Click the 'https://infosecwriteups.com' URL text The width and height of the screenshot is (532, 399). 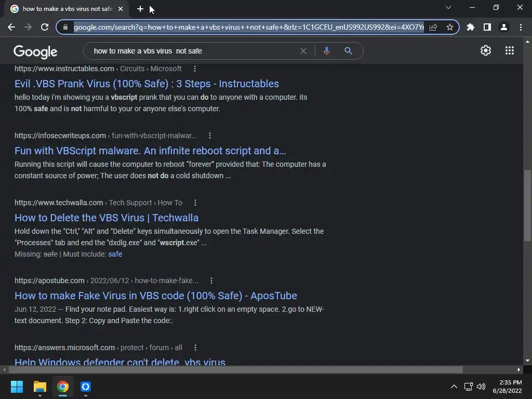[x=60, y=136]
